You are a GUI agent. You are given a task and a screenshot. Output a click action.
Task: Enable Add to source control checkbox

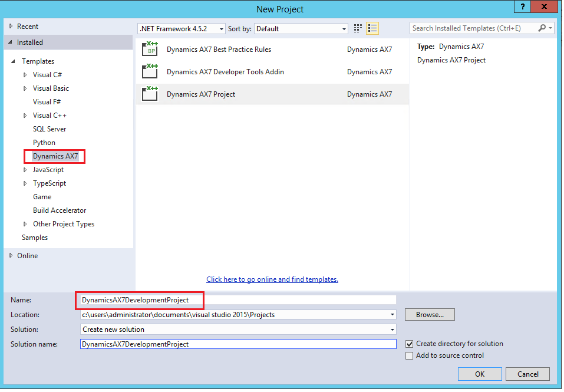coord(410,355)
